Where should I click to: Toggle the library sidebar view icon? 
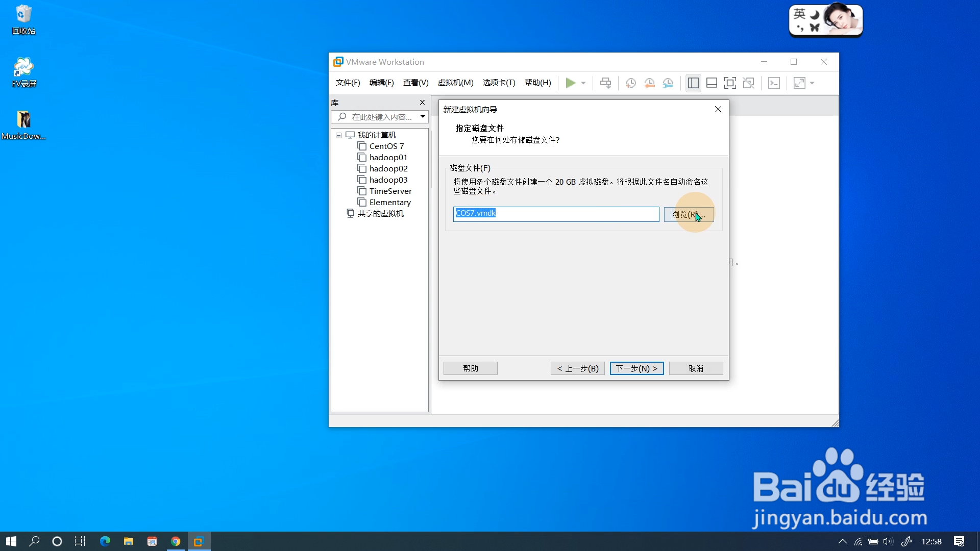click(x=693, y=83)
